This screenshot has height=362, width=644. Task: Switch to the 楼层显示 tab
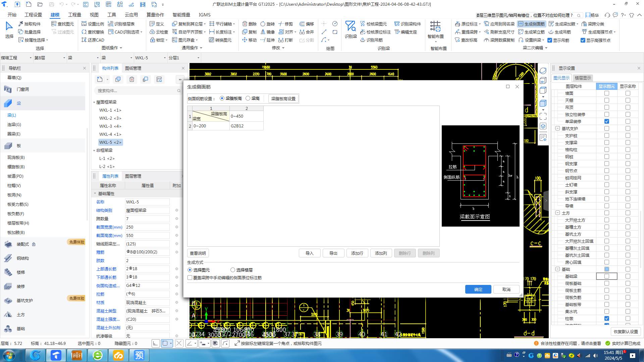coord(583,78)
